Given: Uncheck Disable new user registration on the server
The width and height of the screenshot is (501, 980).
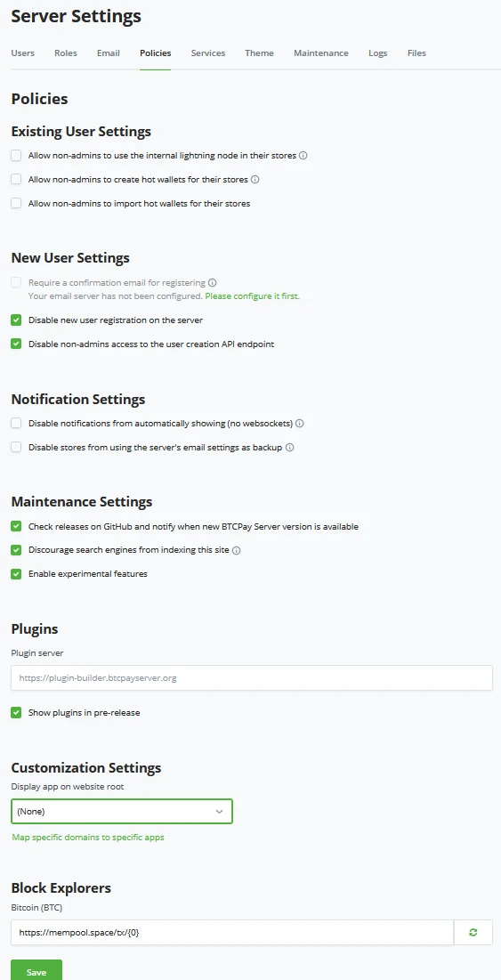Looking at the screenshot, I should coord(16,320).
